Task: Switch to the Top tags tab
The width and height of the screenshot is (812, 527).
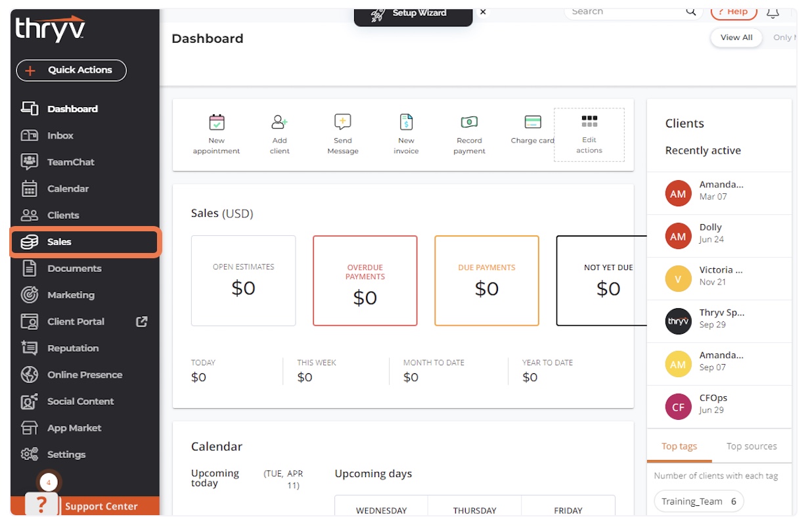Action: point(679,446)
